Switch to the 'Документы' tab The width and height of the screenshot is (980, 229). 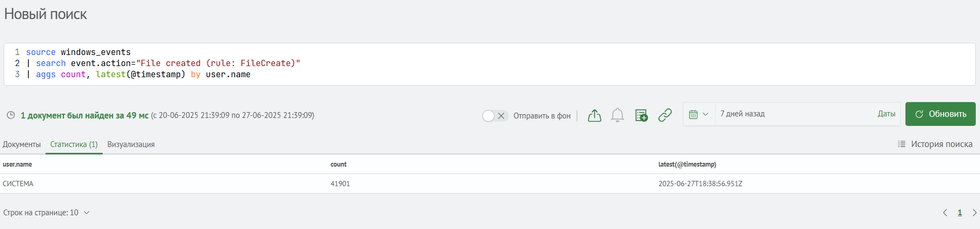(x=22, y=144)
